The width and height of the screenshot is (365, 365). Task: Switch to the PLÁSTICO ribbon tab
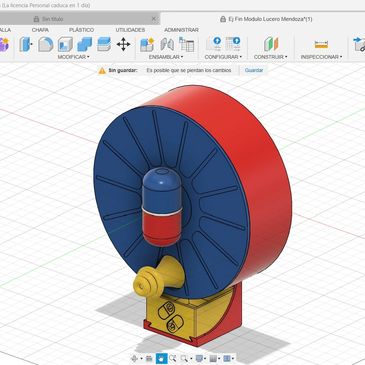[81, 30]
